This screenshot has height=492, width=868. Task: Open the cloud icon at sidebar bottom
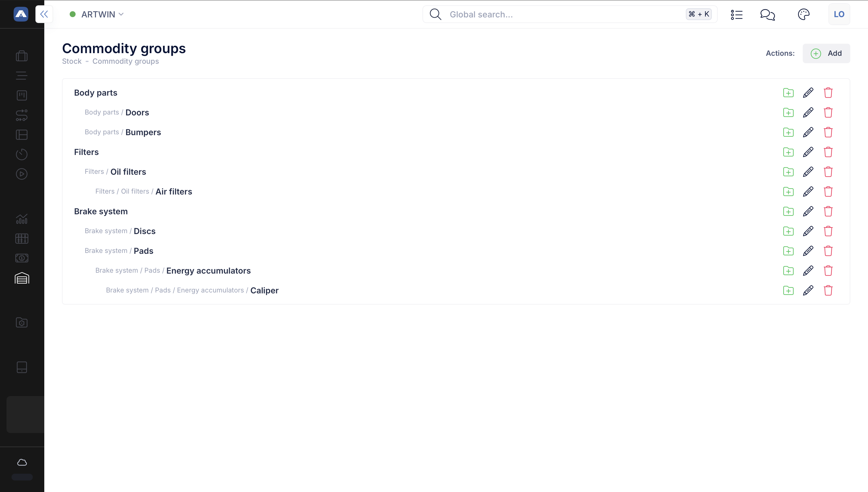click(x=22, y=462)
